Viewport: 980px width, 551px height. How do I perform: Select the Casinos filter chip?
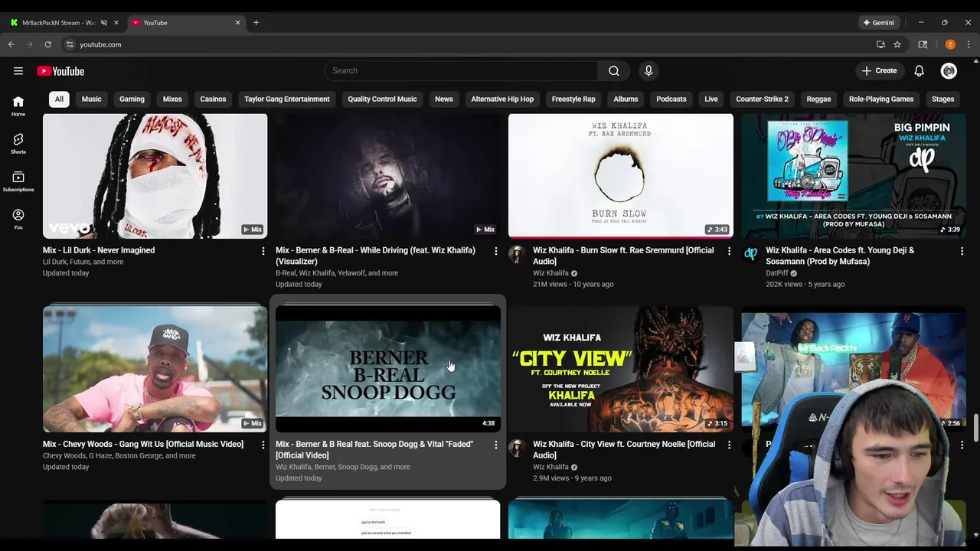pos(213,99)
